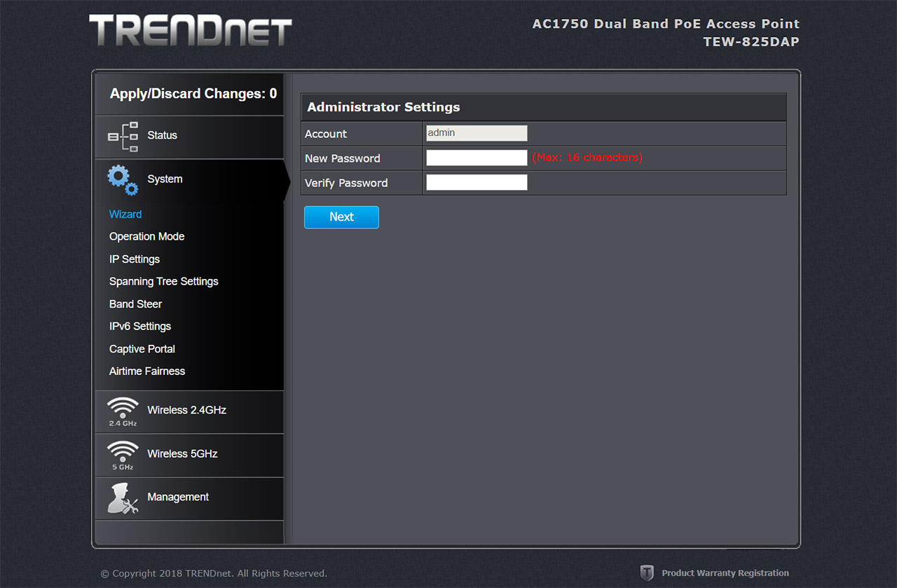
Task: Click the System gears icon
Action: (x=123, y=180)
